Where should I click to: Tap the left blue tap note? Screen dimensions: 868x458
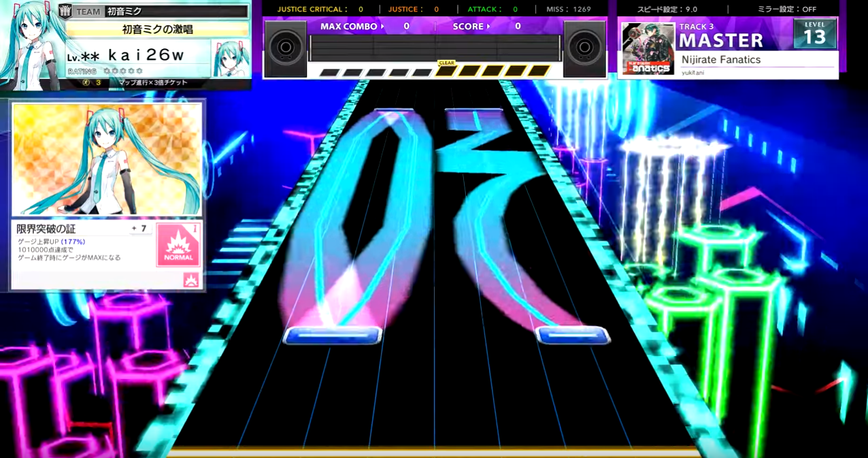click(x=333, y=334)
